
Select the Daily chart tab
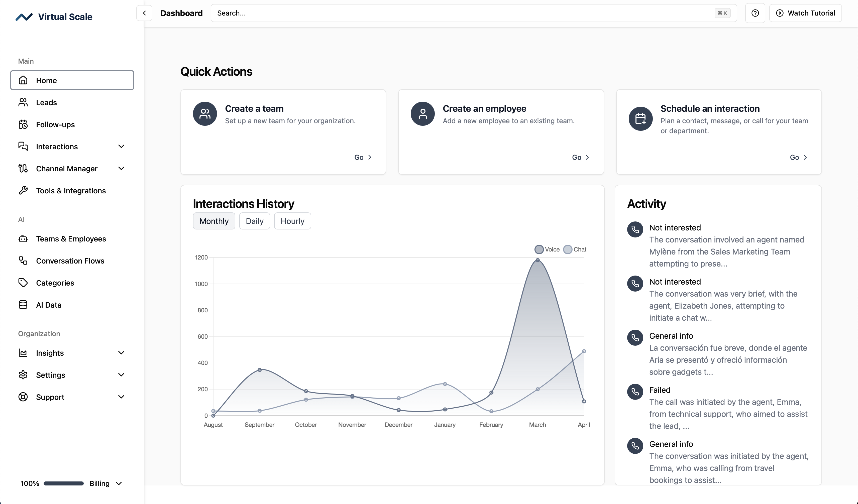coord(254,221)
